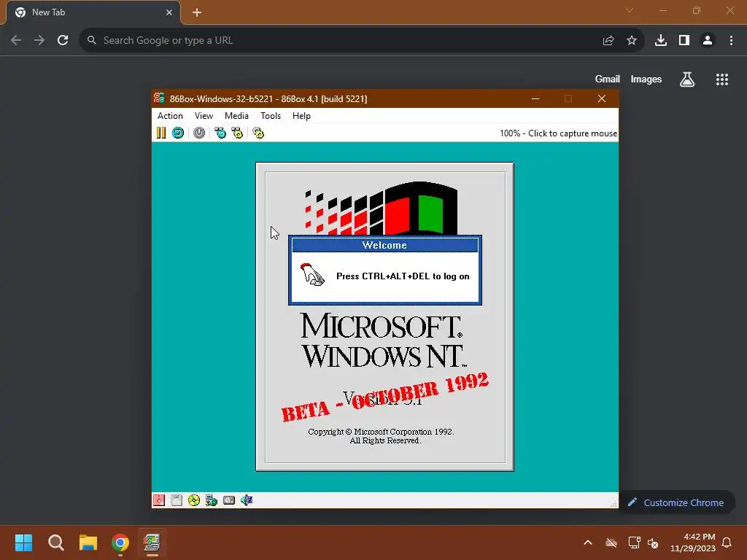
Task: Reload the page with the refresh icon
Action: (x=63, y=41)
